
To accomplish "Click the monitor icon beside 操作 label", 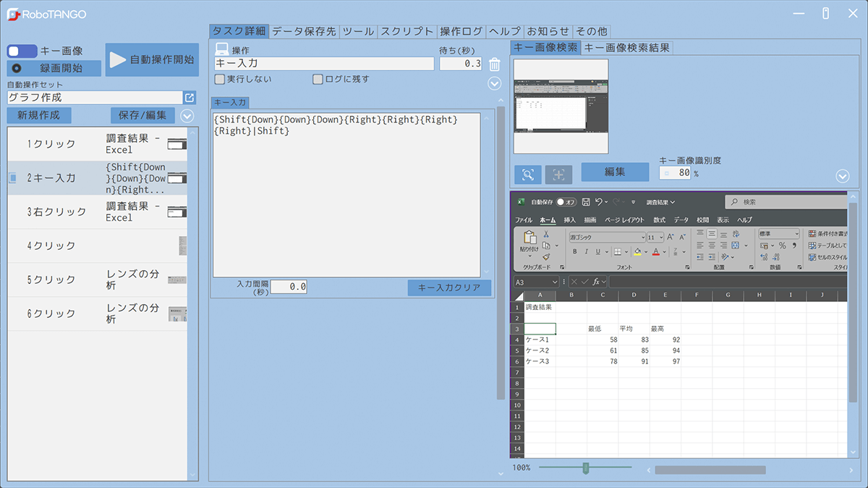I will point(222,50).
